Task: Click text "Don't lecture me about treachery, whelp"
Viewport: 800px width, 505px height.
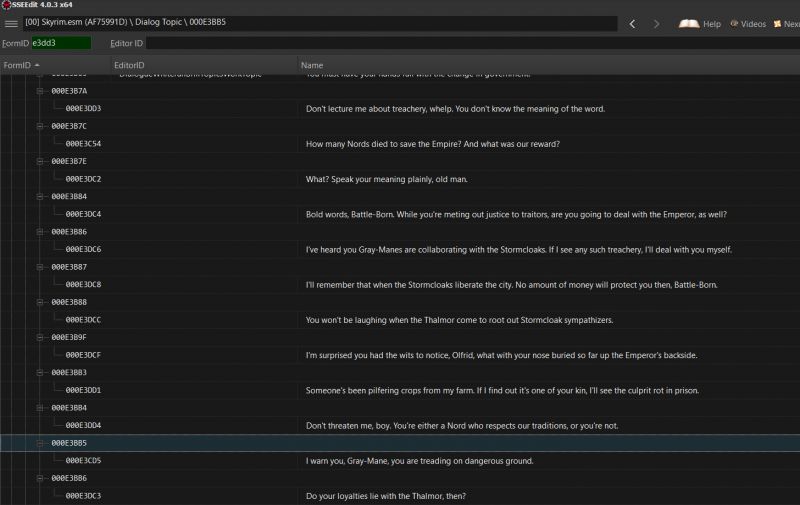Action: point(380,109)
